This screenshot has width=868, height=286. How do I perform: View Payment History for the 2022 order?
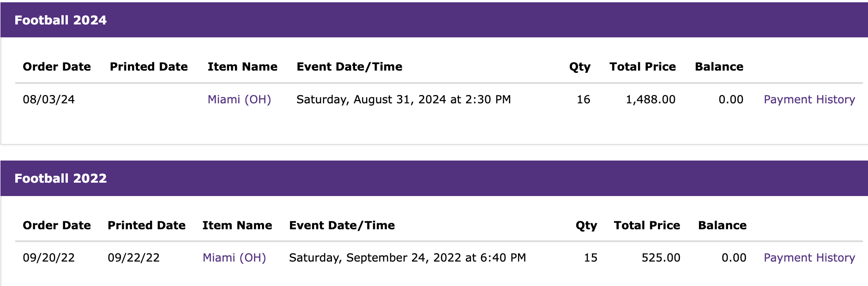(x=809, y=258)
